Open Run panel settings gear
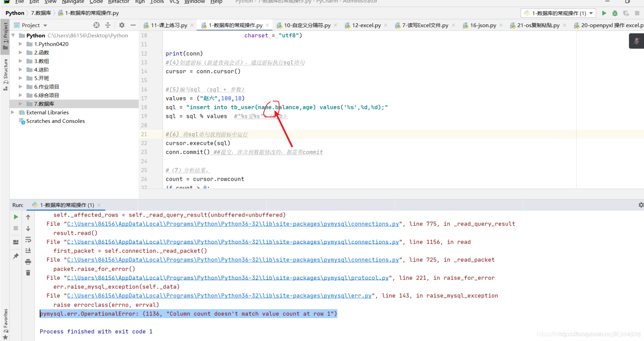Image resolution: width=644 pixels, height=341 pixels. 641,205
